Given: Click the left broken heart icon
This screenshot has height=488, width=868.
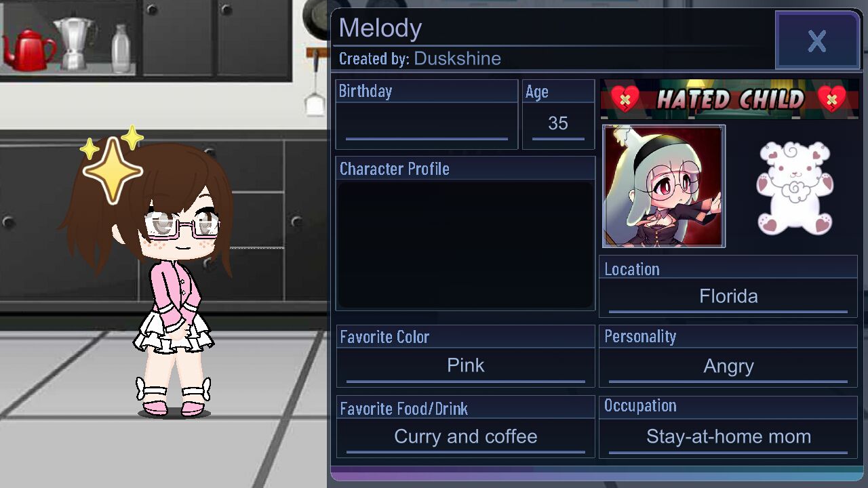Looking at the screenshot, I should pyautogui.click(x=625, y=99).
